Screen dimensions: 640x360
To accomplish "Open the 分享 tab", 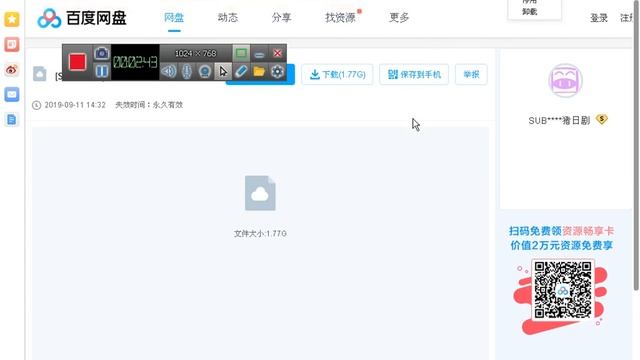I will pos(281,18).
